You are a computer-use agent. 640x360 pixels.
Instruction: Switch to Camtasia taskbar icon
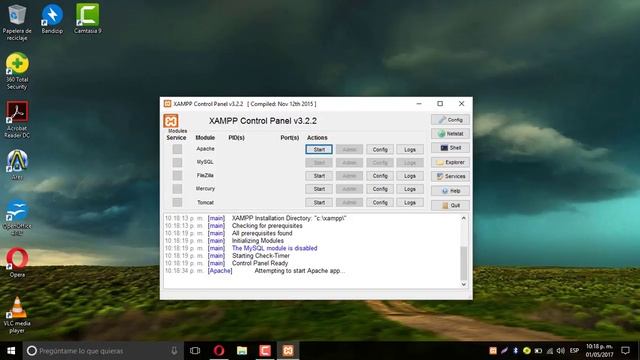pyautogui.click(x=265, y=351)
